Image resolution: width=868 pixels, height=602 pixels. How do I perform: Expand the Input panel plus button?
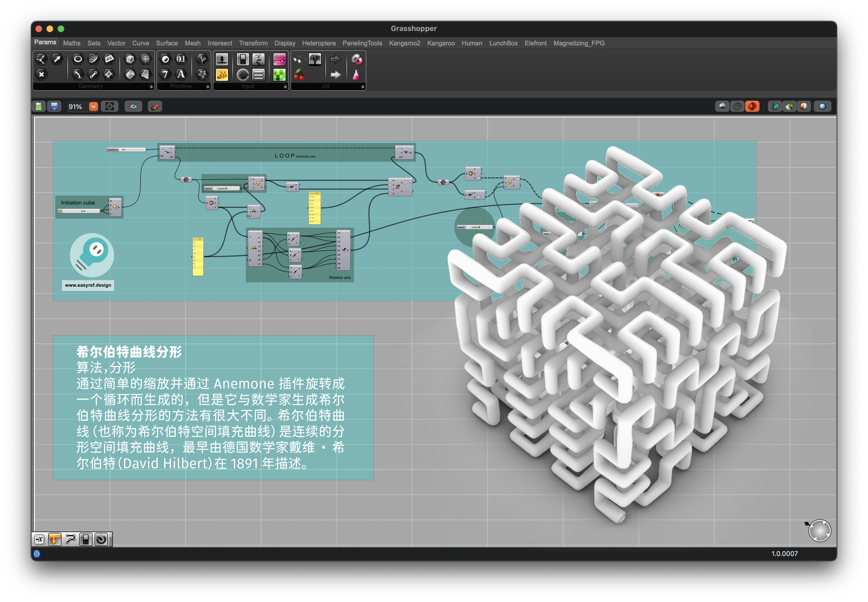pos(285,87)
